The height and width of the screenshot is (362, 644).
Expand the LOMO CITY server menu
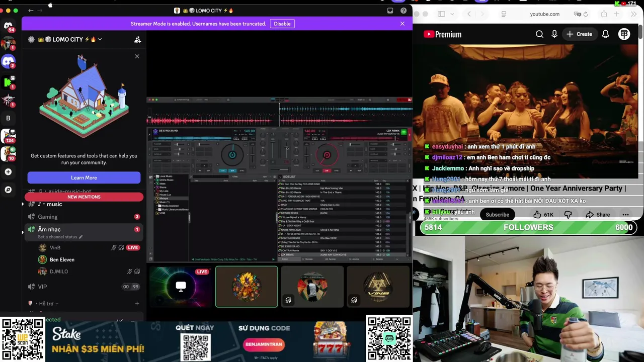click(x=100, y=39)
